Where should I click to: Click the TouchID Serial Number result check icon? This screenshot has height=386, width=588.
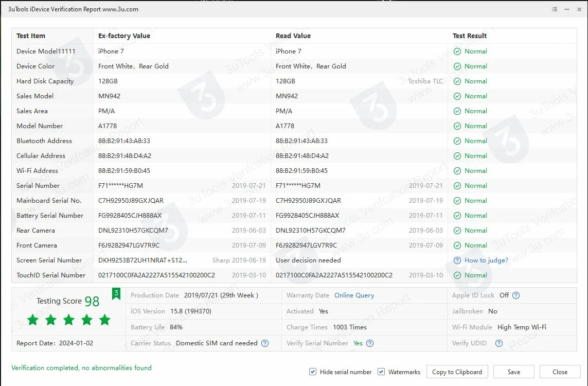[457, 275]
